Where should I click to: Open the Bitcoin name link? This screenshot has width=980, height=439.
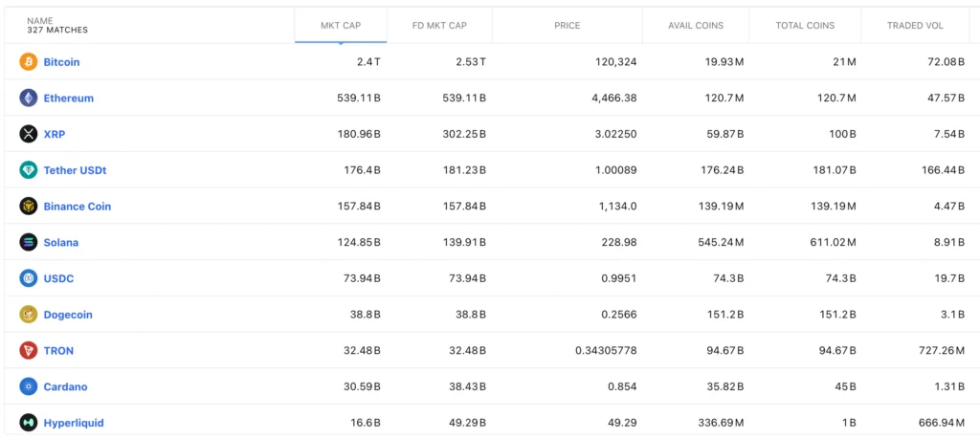(61, 62)
